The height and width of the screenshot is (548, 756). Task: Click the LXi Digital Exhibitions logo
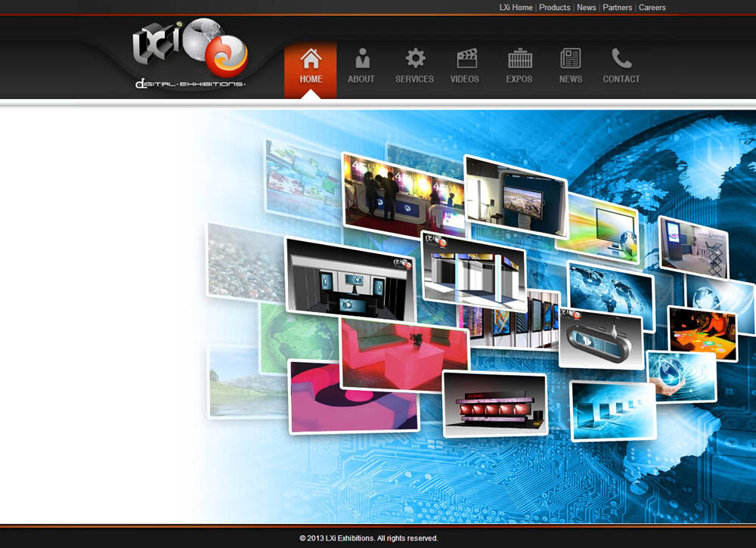tap(190, 54)
